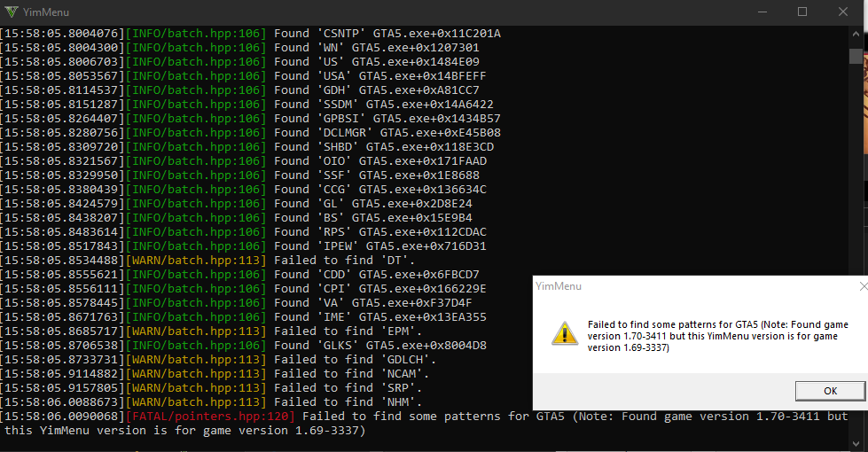Click the log line Found 'CPI'
868x452 pixels.
(244, 289)
